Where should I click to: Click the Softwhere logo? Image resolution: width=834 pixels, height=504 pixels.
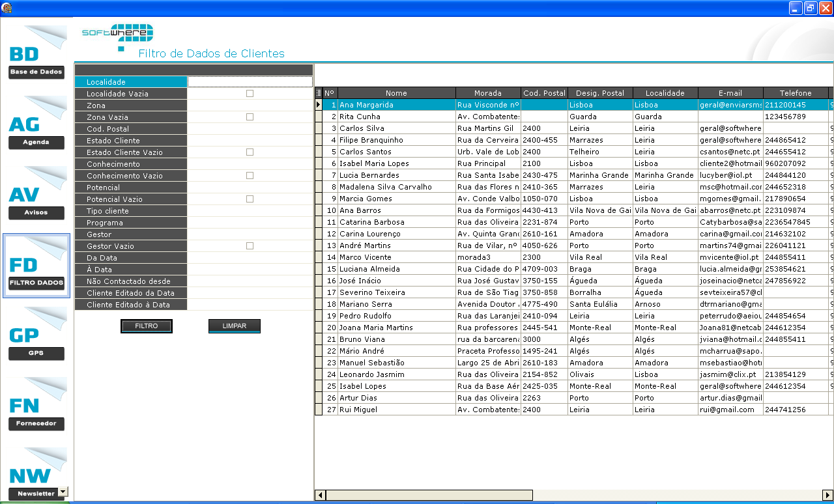[x=118, y=36]
